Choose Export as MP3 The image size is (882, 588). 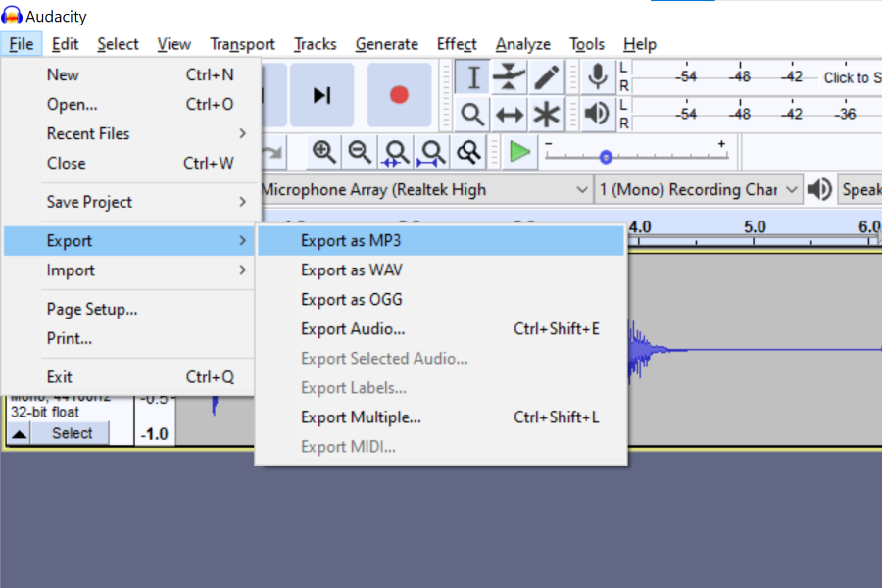[x=441, y=241]
